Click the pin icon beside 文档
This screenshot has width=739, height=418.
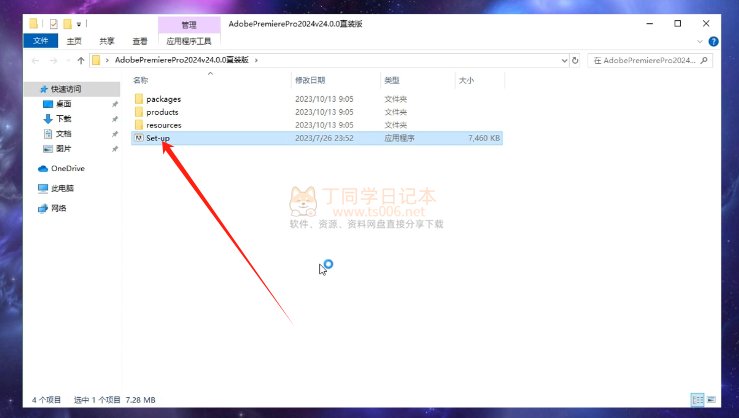point(115,134)
